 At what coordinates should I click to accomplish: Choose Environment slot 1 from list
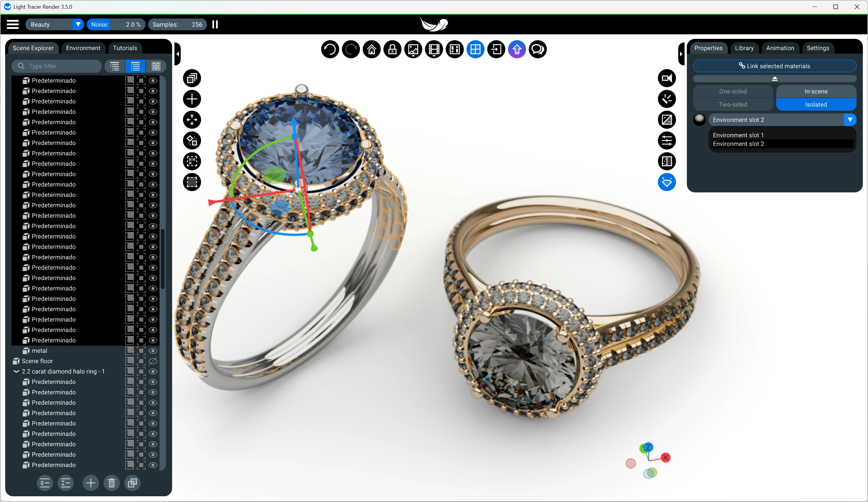coord(782,135)
